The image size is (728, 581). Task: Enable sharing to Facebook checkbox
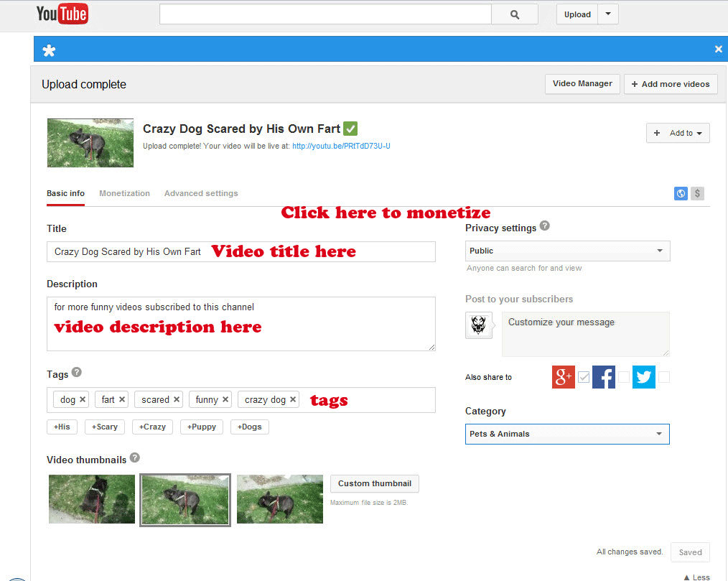624,376
